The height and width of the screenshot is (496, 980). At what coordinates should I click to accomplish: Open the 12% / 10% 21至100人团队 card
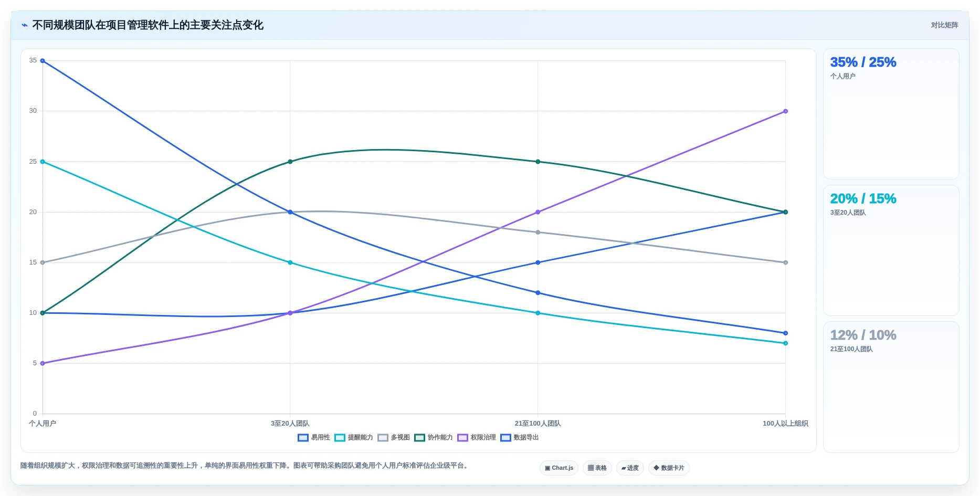891,387
